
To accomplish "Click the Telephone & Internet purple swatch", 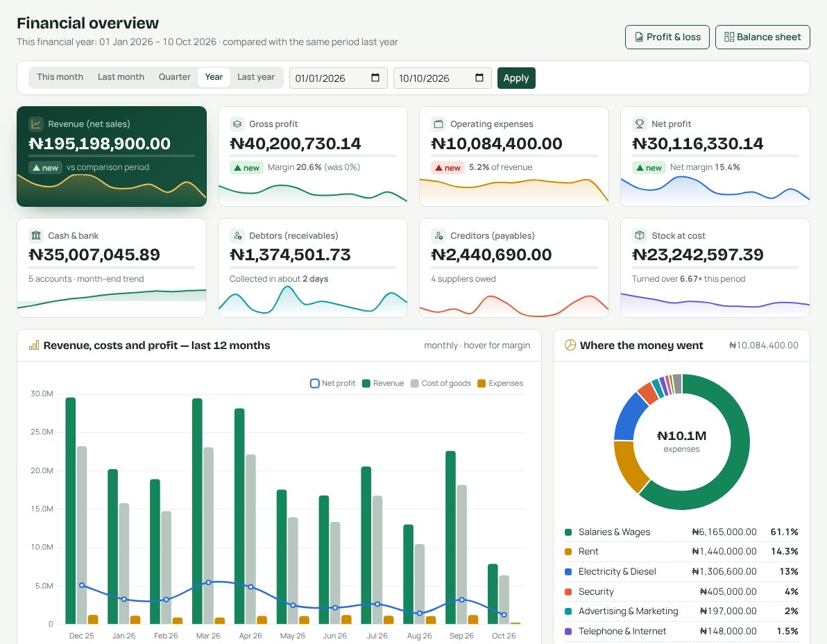I will point(568,632).
